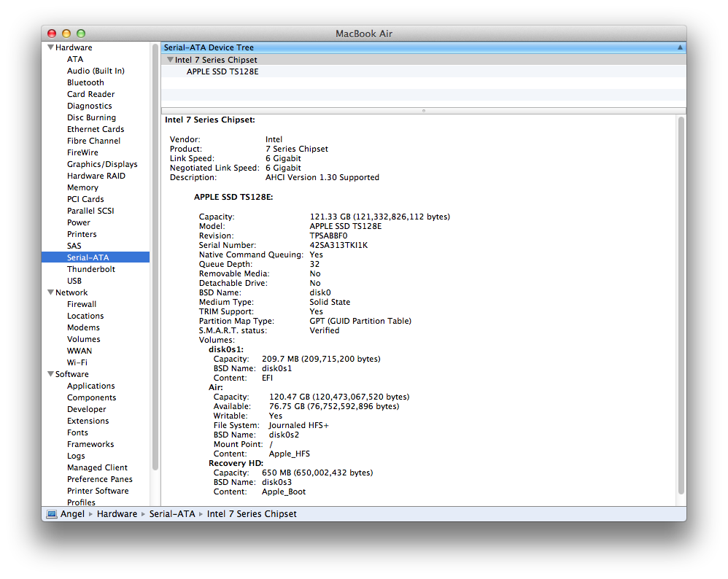Open Thunderbolt information
The width and height of the screenshot is (728, 579).
tap(91, 269)
